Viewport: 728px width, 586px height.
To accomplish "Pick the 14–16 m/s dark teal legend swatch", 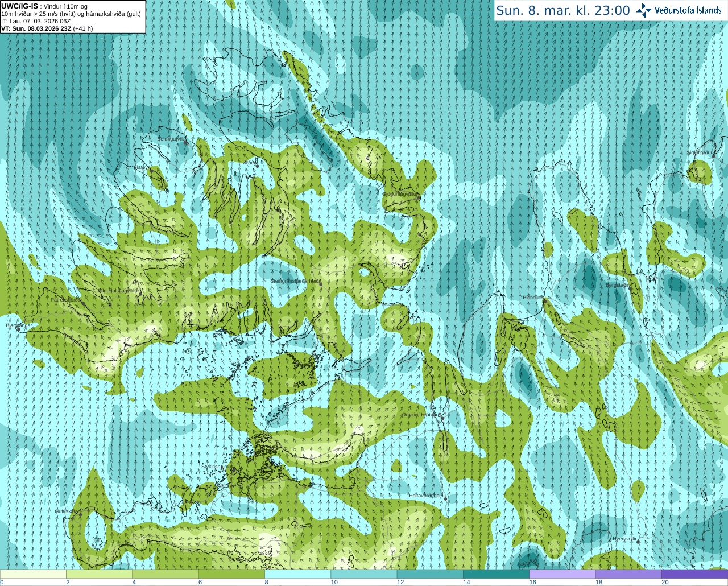I will (496, 574).
